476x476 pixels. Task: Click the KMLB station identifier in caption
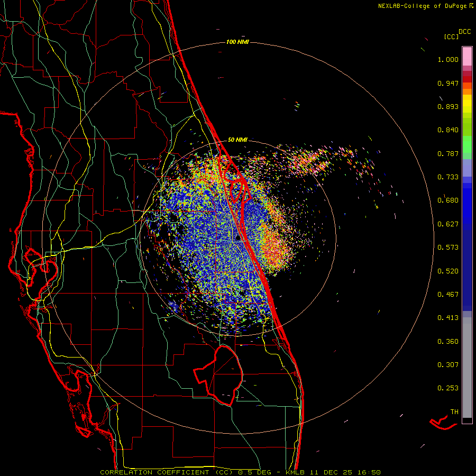point(295,472)
